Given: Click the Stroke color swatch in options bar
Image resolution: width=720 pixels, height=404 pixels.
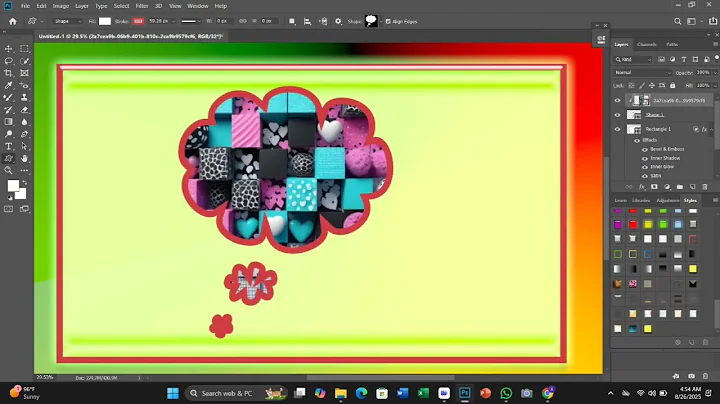Looking at the screenshot, I should [138, 21].
